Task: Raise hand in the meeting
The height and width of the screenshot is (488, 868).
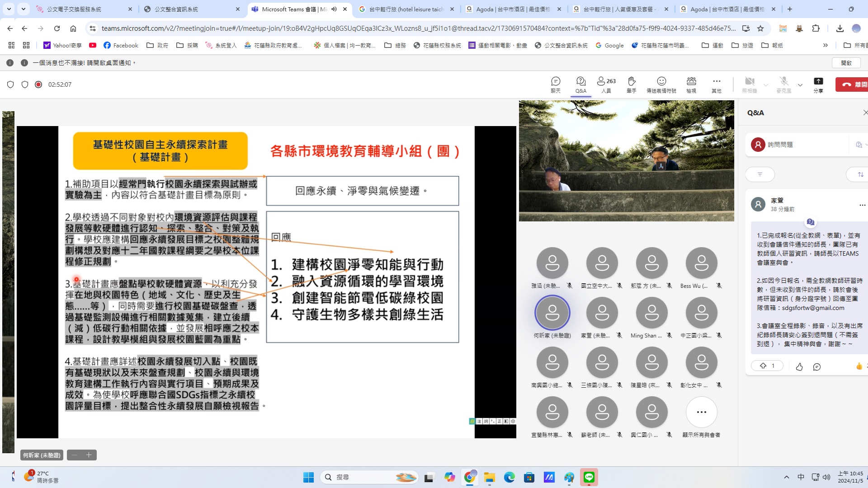Action: tap(631, 84)
